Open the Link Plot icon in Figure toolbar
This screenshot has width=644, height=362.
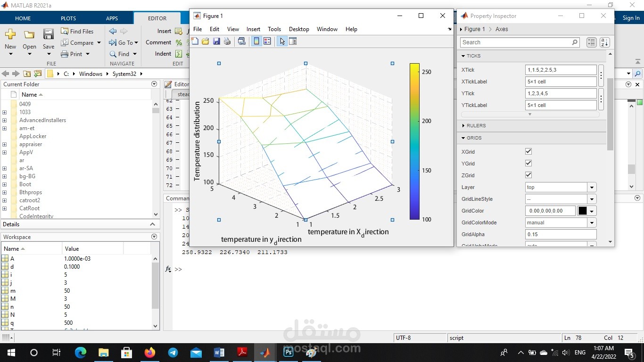coord(242,41)
